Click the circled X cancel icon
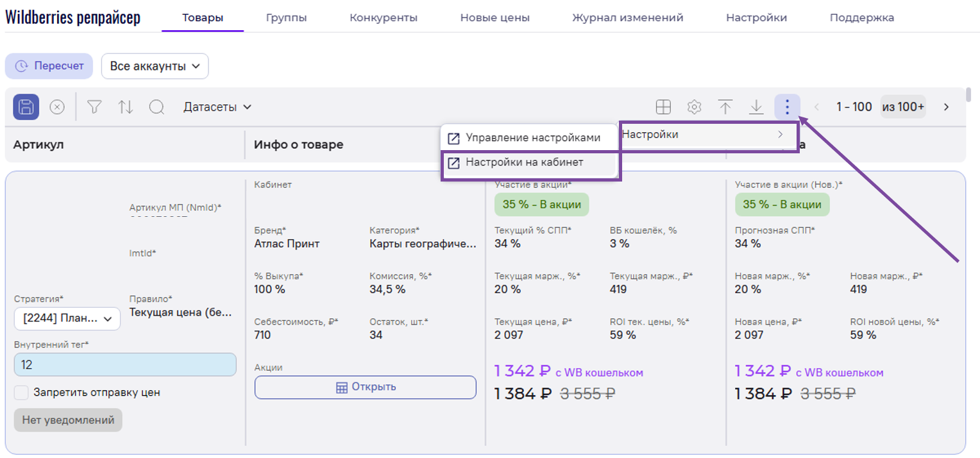The height and width of the screenshot is (458, 980). click(57, 107)
